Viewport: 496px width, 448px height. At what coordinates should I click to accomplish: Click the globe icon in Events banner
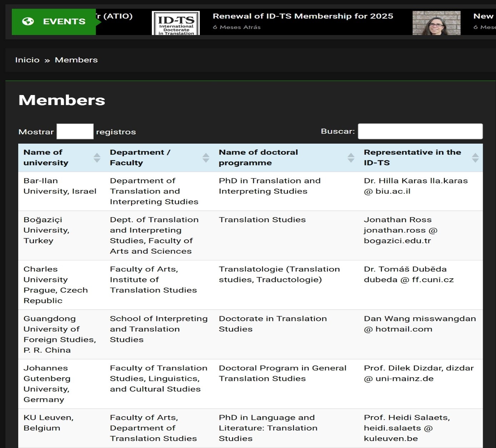28,21
